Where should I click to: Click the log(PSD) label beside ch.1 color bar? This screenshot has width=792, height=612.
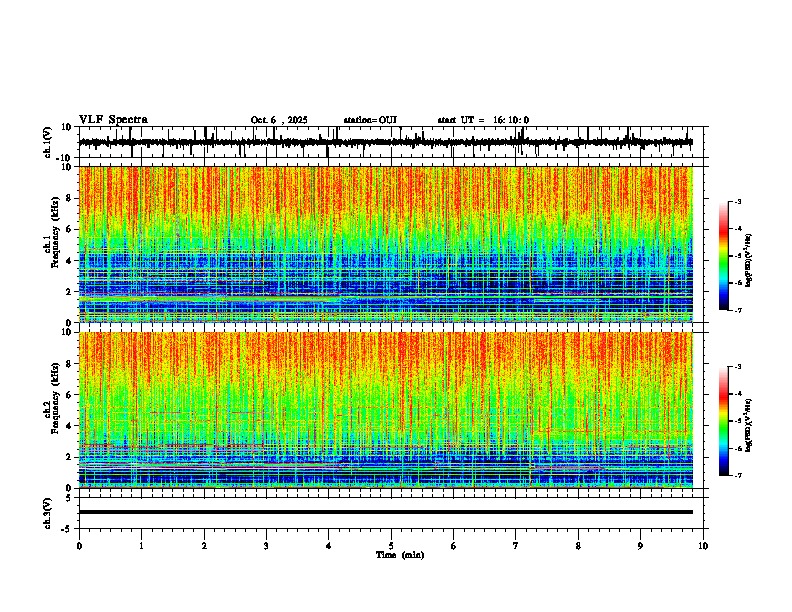tap(749, 261)
